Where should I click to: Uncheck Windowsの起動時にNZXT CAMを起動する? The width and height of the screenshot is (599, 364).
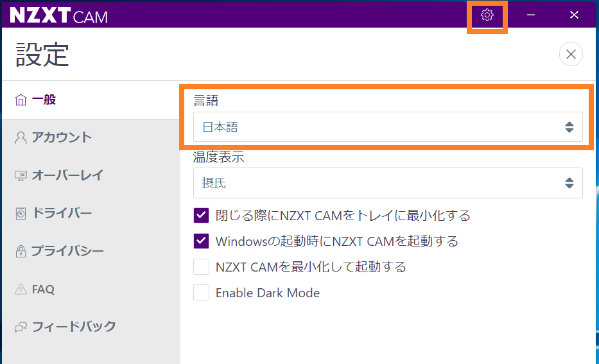(201, 241)
